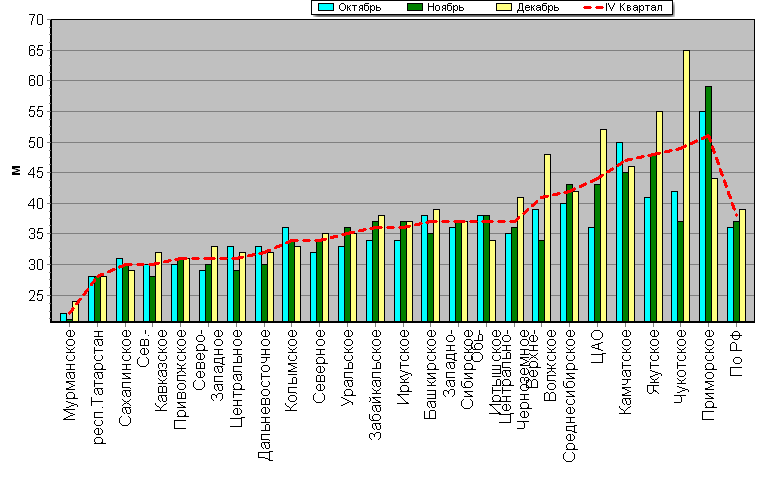Click the green Ноябрь legend swatch
Image resolution: width=777 pixels, height=479 pixels.
click(x=415, y=7)
